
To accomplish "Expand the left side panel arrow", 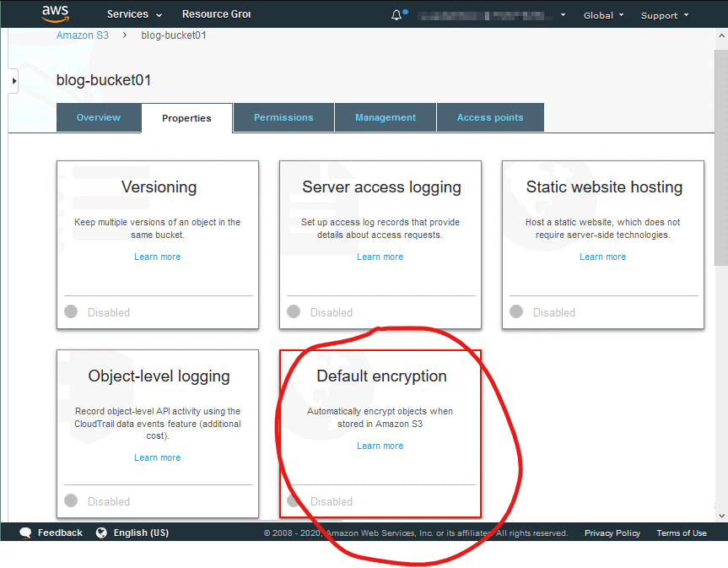I will pyautogui.click(x=13, y=81).
